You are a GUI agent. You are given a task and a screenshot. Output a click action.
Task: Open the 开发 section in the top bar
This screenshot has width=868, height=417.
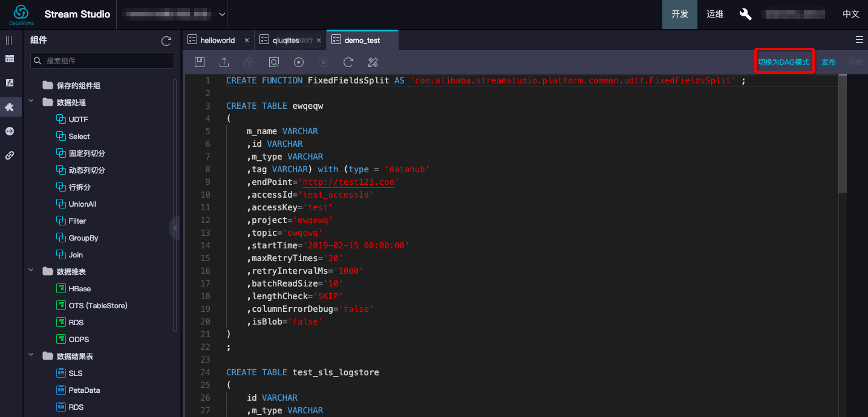(x=680, y=14)
